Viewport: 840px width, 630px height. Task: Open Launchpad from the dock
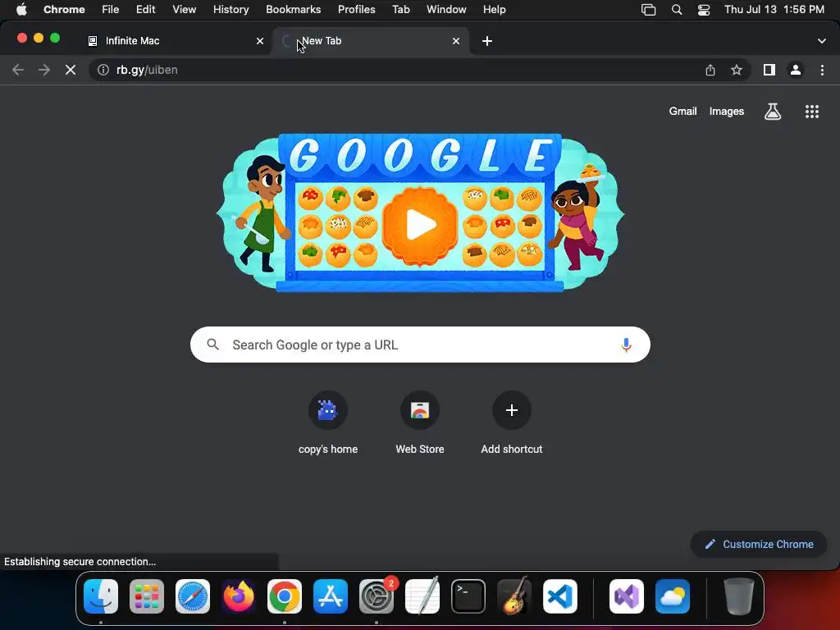coord(147,596)
